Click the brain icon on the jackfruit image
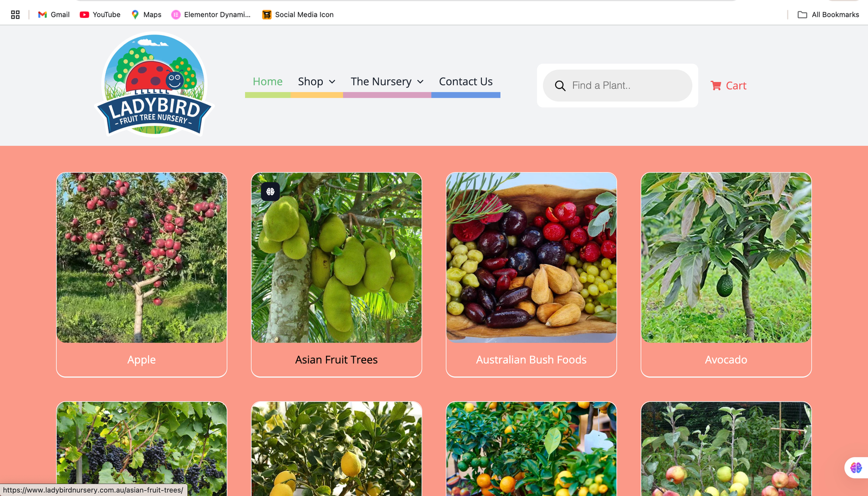 [270, 192]
